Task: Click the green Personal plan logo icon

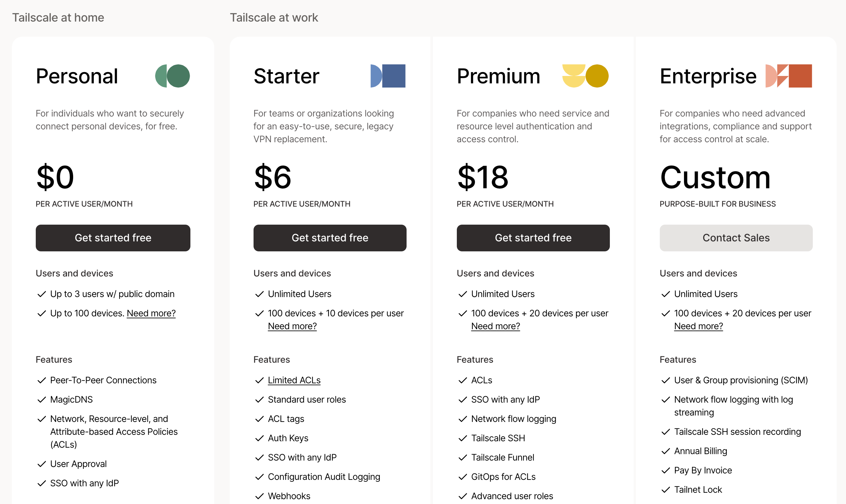Action: 172,76
